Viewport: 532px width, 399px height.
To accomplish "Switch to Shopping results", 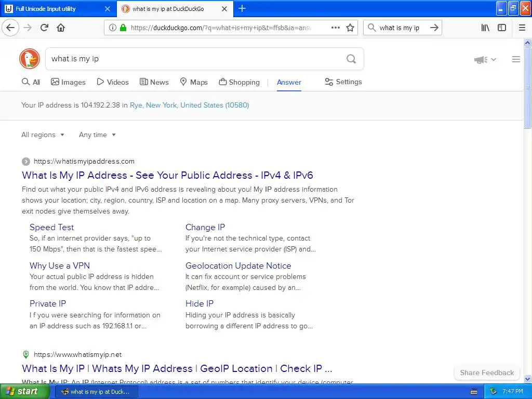I will click(239, 82).
